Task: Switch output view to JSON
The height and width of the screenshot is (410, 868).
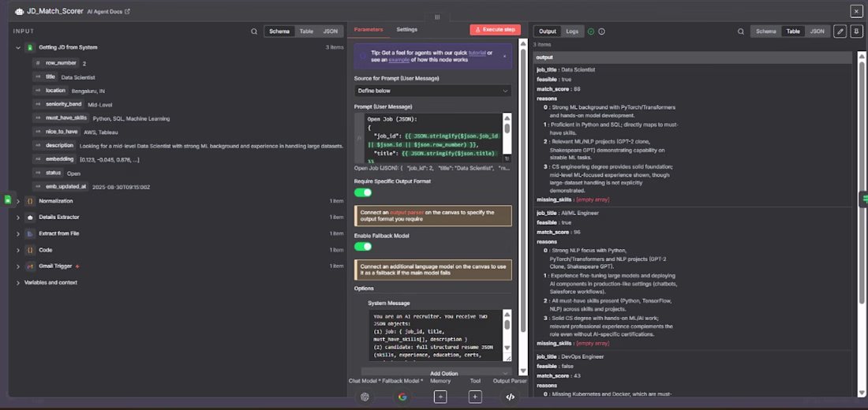Action: (817, 32)
